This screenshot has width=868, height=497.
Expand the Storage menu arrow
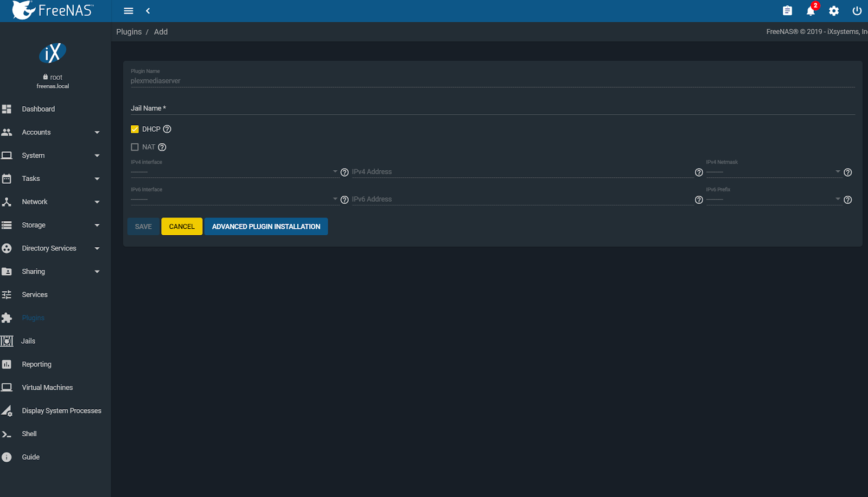tap(97, 225)
